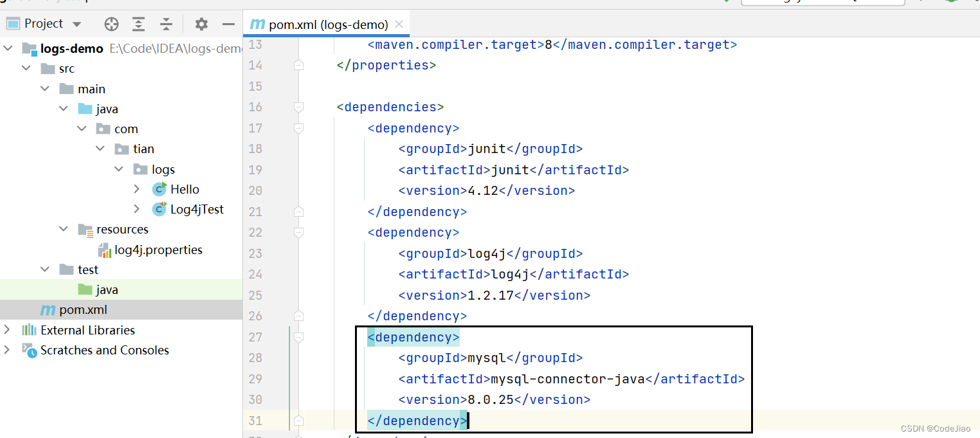Collapse the test folder chevron
980x438 pixels.
(44, 269)
